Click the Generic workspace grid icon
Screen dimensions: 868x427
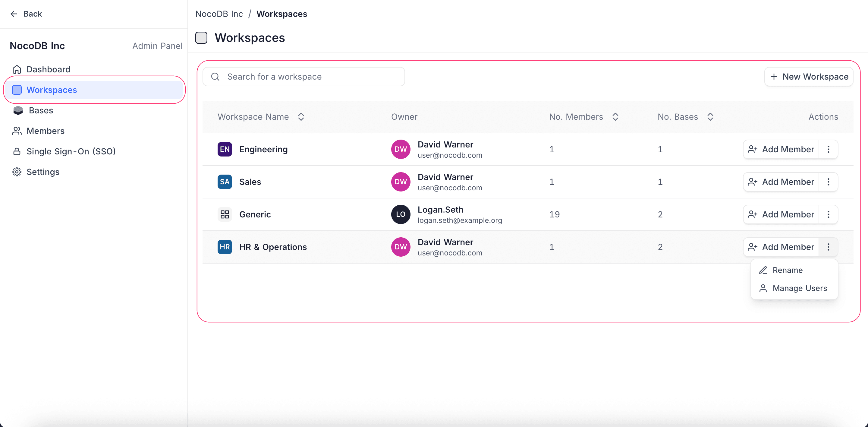coord(225,214)
